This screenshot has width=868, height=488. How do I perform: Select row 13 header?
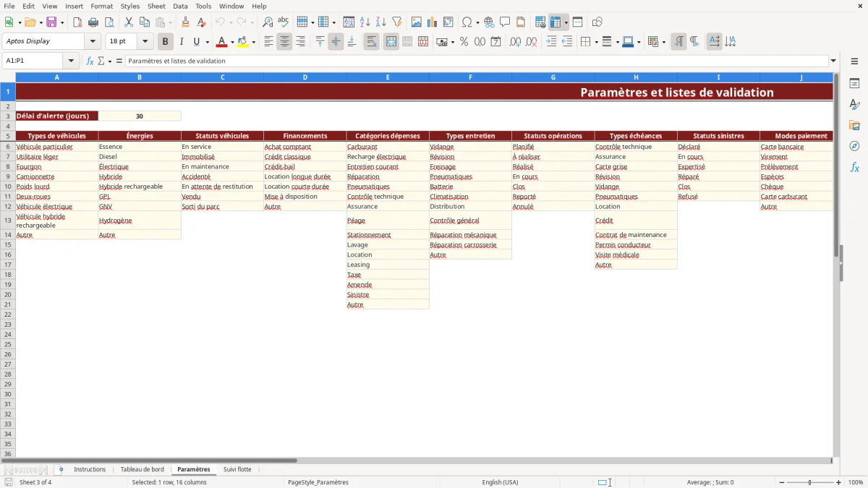pyautogui.click(x=8, y=221)
